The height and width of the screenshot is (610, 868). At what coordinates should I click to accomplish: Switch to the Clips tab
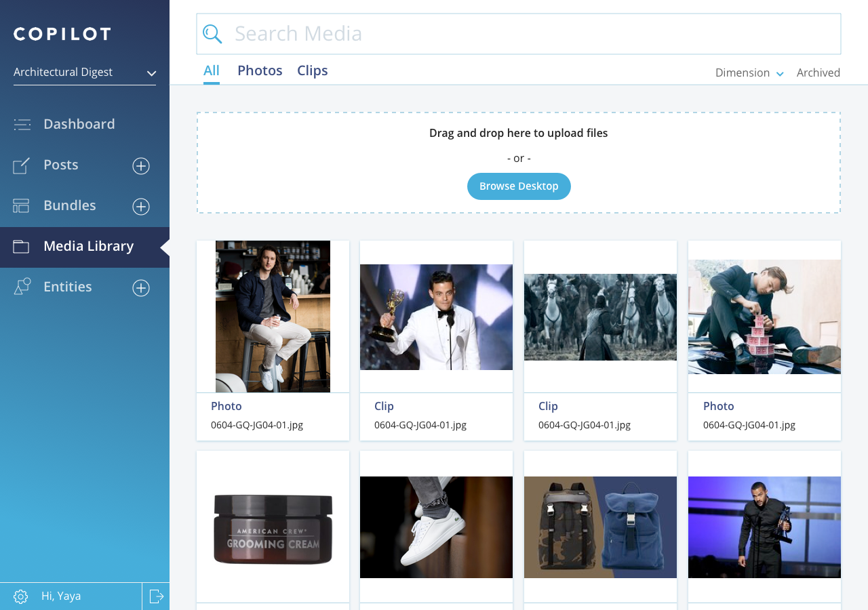tap(313, 71)
